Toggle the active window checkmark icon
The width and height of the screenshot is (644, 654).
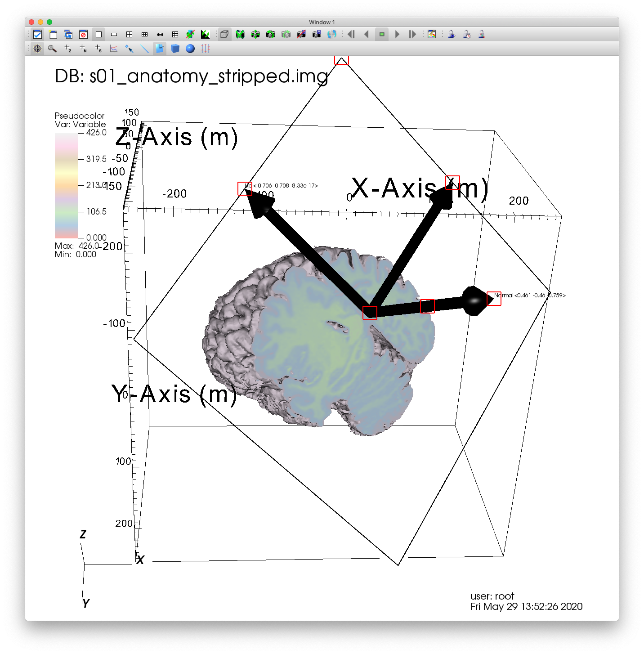coord(38,35)
